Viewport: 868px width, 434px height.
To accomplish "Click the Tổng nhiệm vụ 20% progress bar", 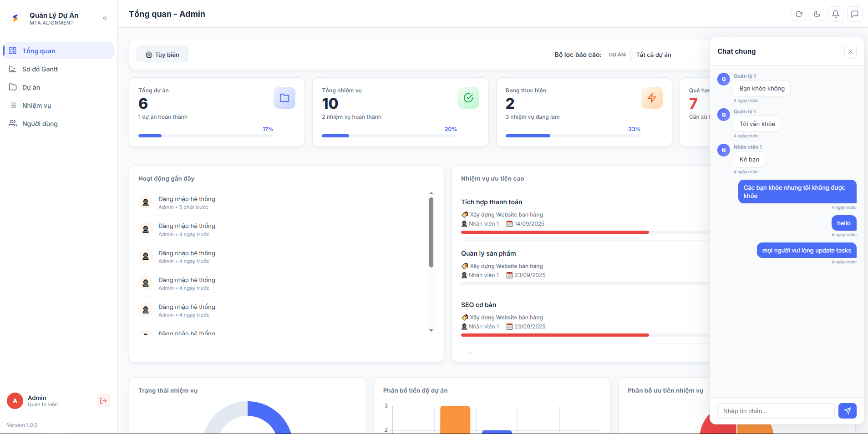I will coord(390,136).
